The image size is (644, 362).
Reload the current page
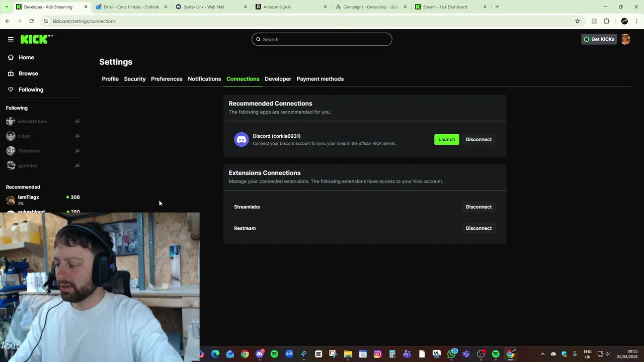pyautogui.click(x=31, y=21)
